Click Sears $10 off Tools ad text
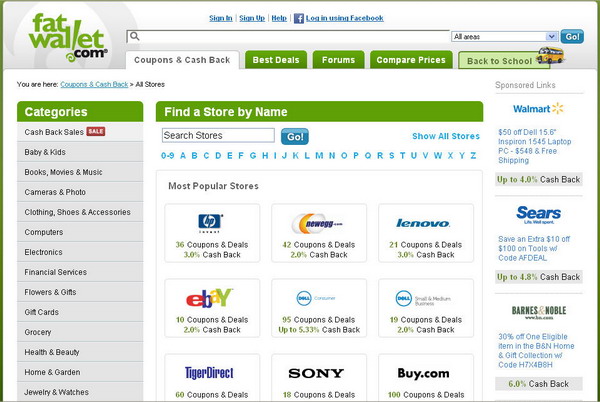The image size is (600, 402). [534, 249]
